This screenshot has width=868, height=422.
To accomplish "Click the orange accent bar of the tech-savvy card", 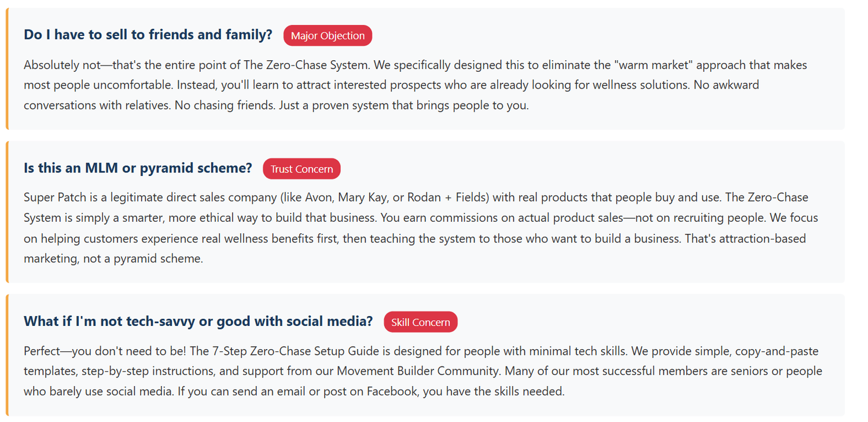I will click(x=7, y=355).
